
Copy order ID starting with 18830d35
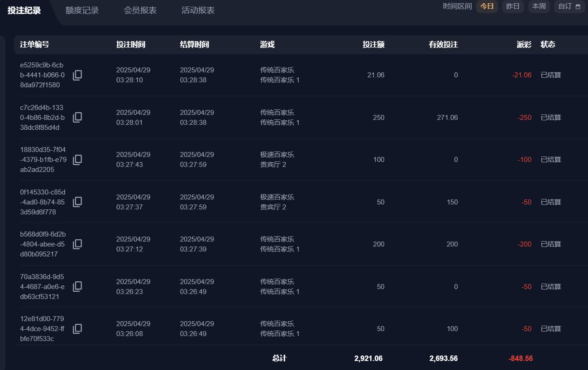coord(77,160)
